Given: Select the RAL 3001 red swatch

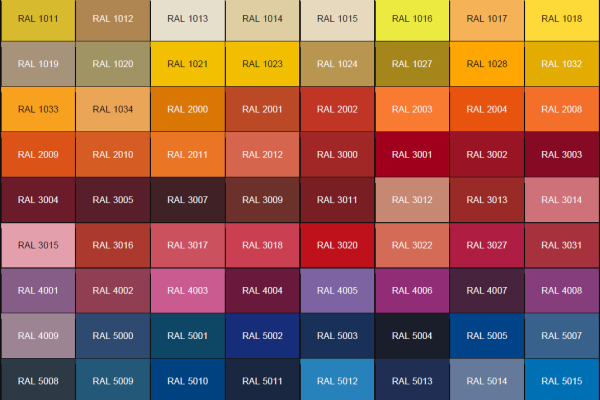Looking at the screenshot, I should click(x=412, y=154).
